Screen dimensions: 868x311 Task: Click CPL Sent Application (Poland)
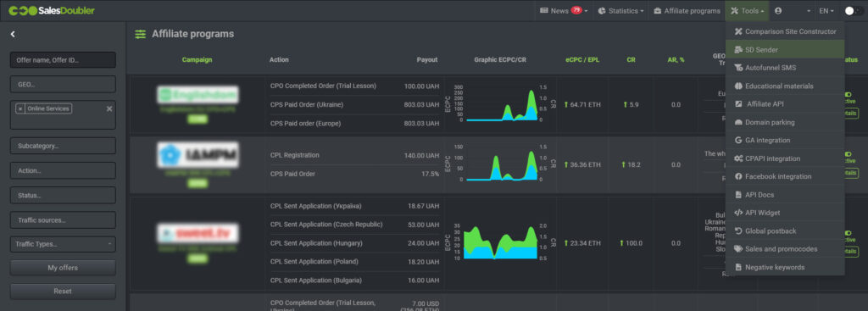pos(314,261)
